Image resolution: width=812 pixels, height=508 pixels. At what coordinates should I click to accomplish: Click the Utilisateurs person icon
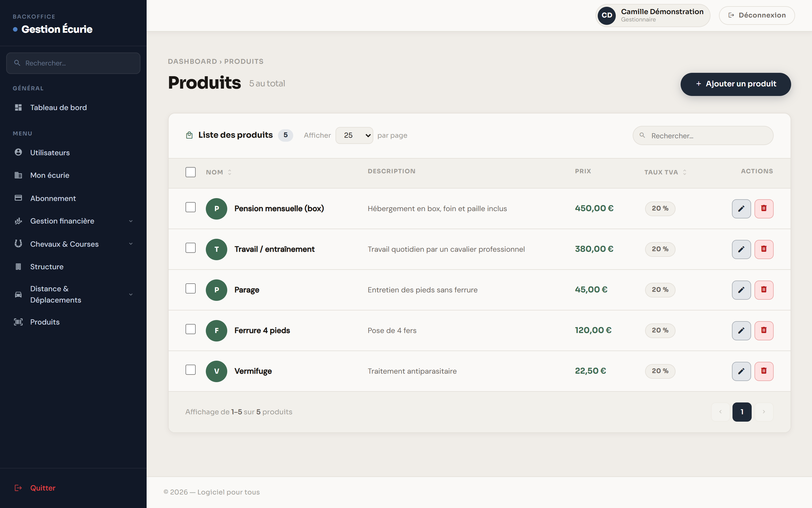click(x=18, y=152)
